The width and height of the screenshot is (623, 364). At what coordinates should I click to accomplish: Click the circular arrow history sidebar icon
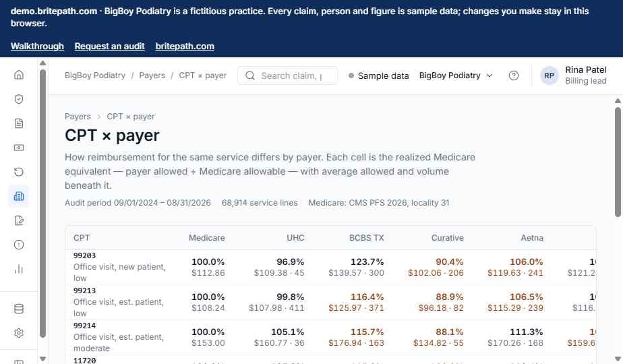(19, 172)
